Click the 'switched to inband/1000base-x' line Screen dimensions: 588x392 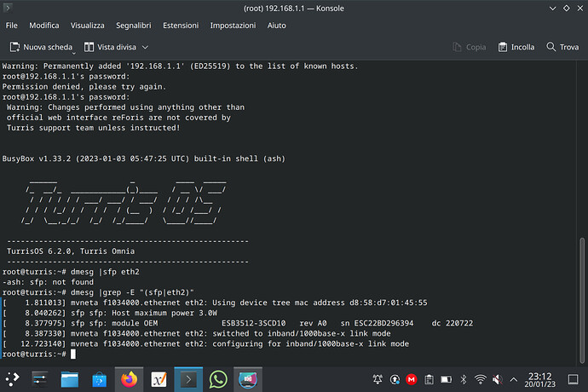pos(197,333)
